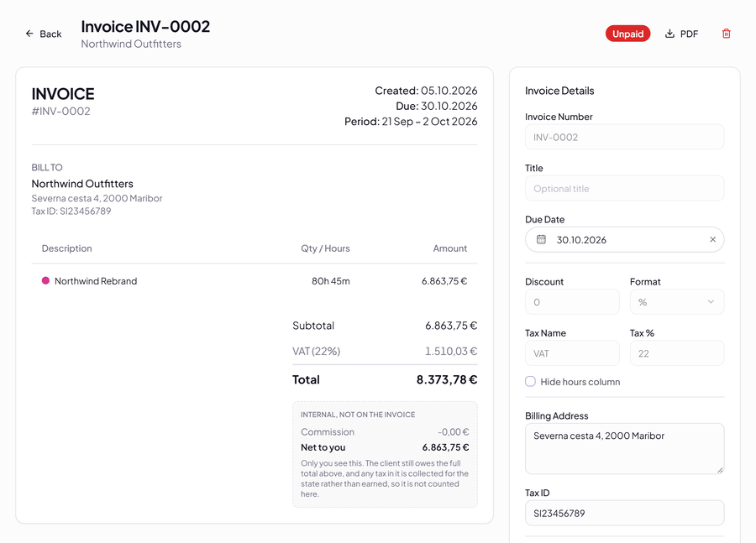Image resolution: width=756 pixels, height=543 pixels.
Task: Open the calendar icon in Due Date
Action: point(542,239)
